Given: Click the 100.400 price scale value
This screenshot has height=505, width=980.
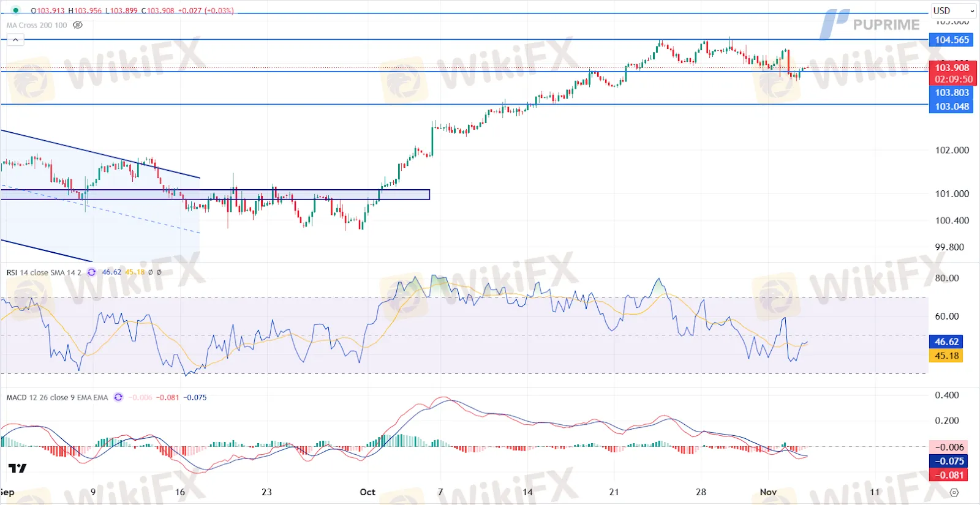Looking at the screenshot, I should [952, 220].
